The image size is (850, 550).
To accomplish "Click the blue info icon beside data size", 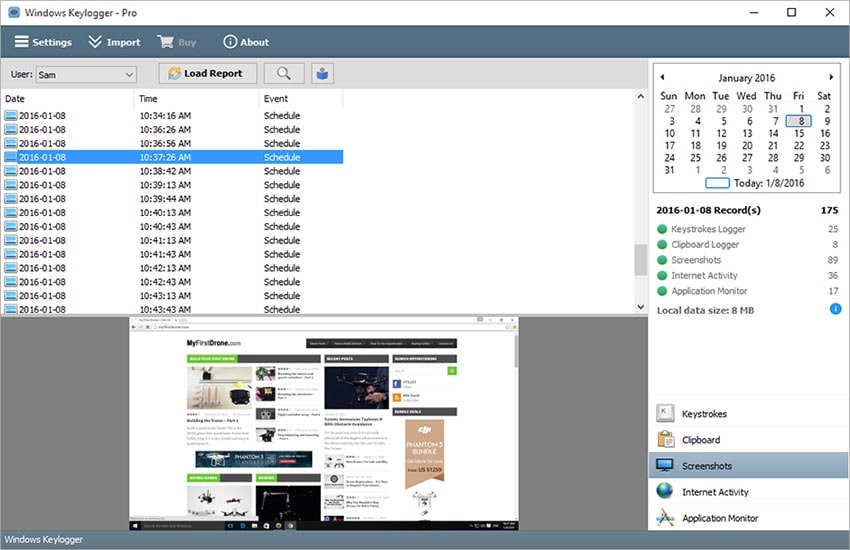I will pyautogui.click(x=835, y=309).
